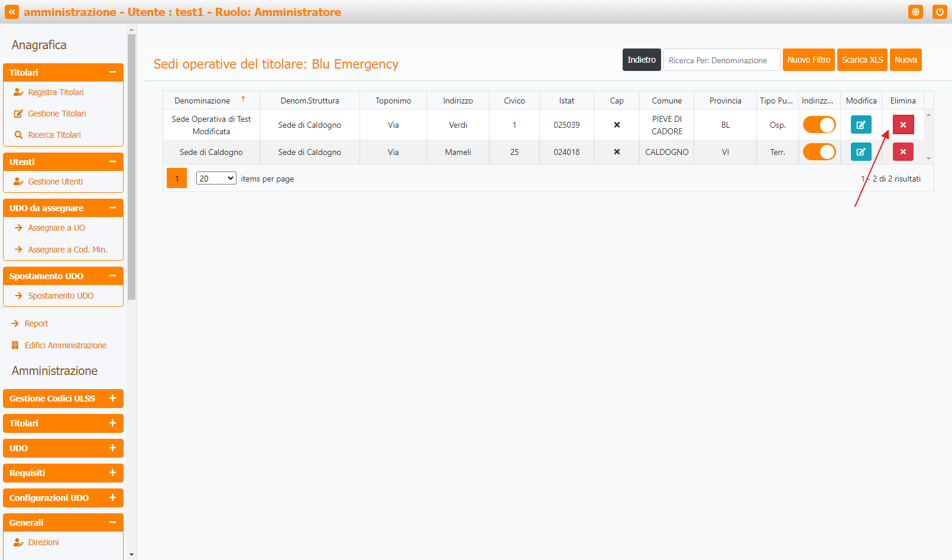Click table scroll down arrow

(928, 158)
